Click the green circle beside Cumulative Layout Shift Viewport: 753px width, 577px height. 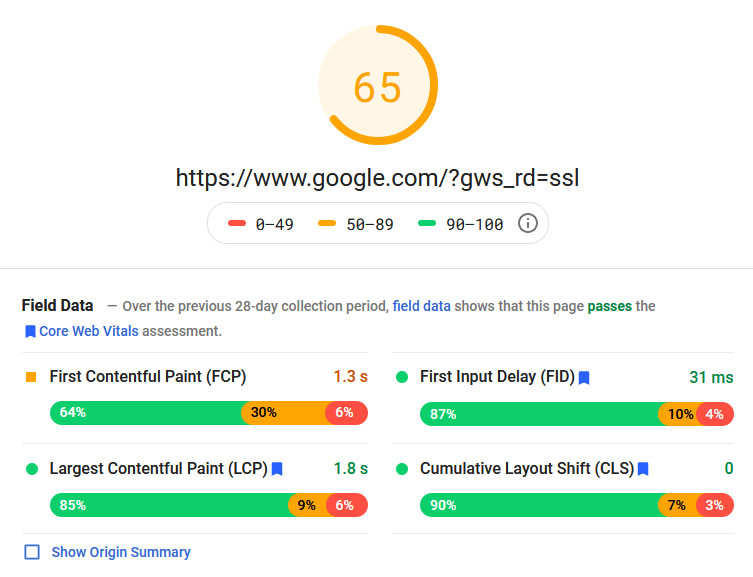tap(402, 469)
